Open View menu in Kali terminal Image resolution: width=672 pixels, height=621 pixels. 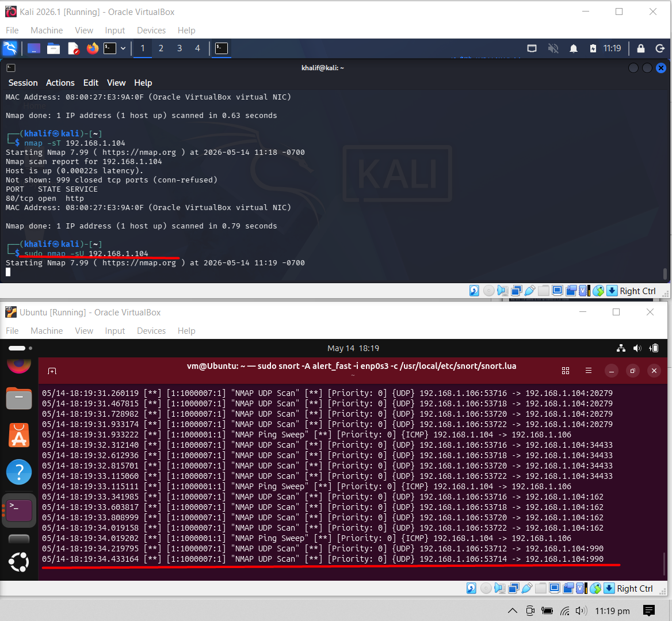(116, 83)
